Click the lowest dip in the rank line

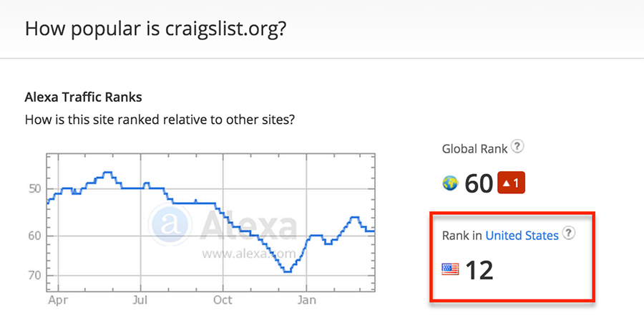pos(287,271)
